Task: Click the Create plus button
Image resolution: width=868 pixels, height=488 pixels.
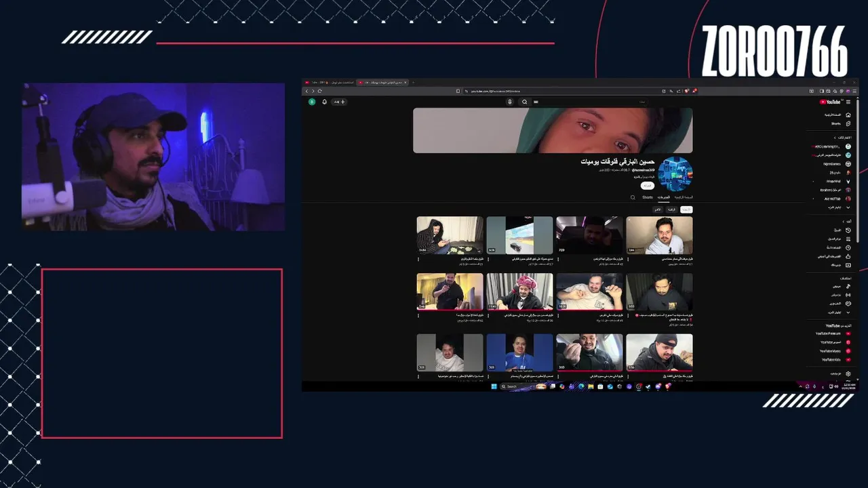Action: pos(339,102)
